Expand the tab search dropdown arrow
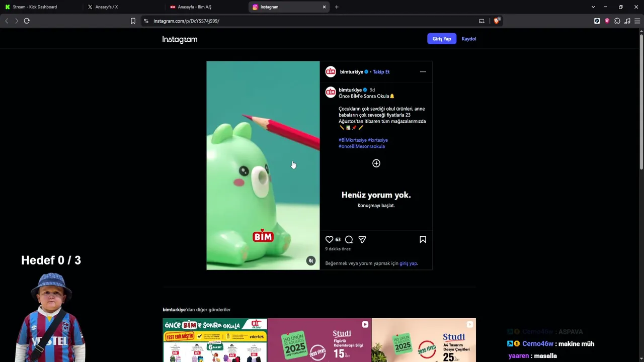 pos(593,7)
